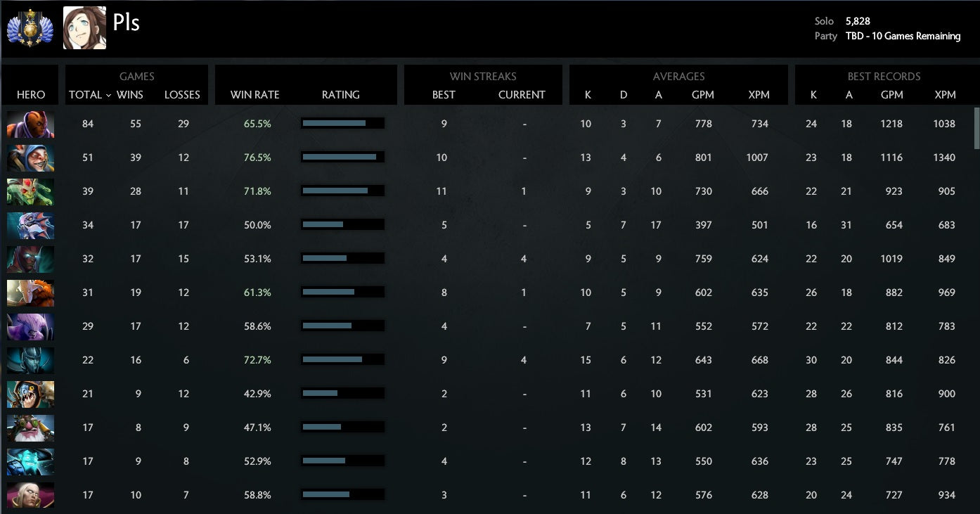Screen dimensions: 980x514
Task: Sort by the LOSSES column header
Action: click(182, 95)
